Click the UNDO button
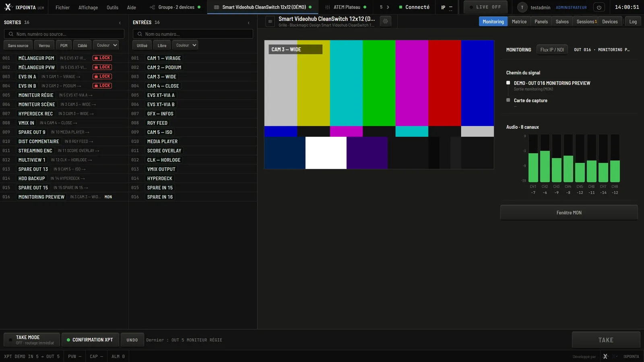Viewport: 644px width, 362px height. 132,340
